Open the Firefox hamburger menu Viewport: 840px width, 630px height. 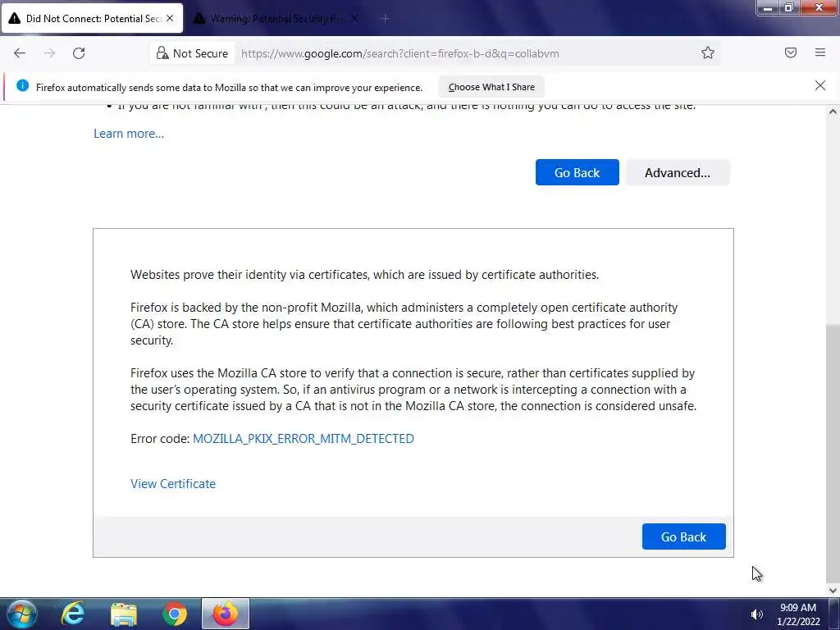[819, 52]
